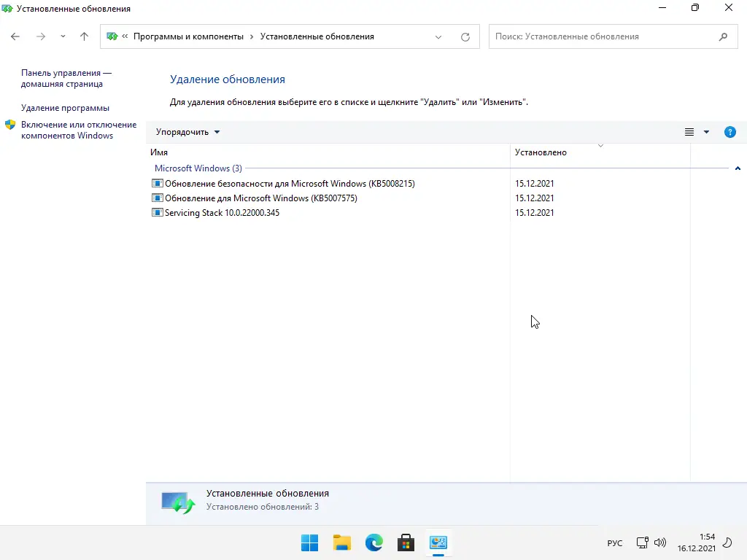Open recent locations dropdown chevron
Screen dimensions: 747x560
63,36
